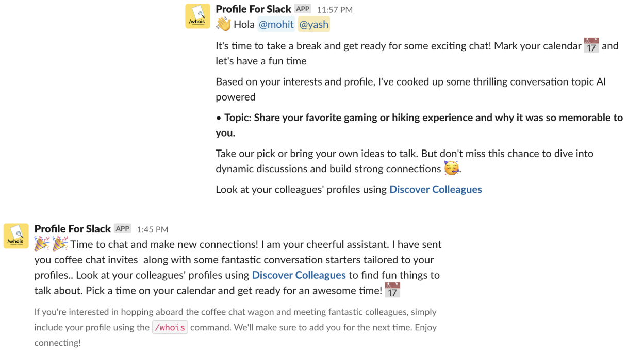The height and width of the screenshot is (351, 644).
Task: Open Discover Colleagues link in the 11:57 PM message
Action: (x=435, y=189)
